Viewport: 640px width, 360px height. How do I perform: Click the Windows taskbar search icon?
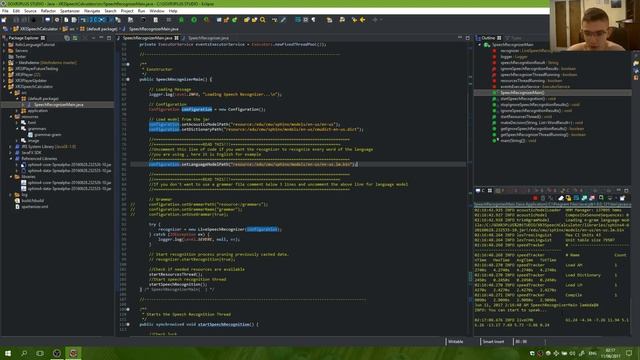click(24, 353)
